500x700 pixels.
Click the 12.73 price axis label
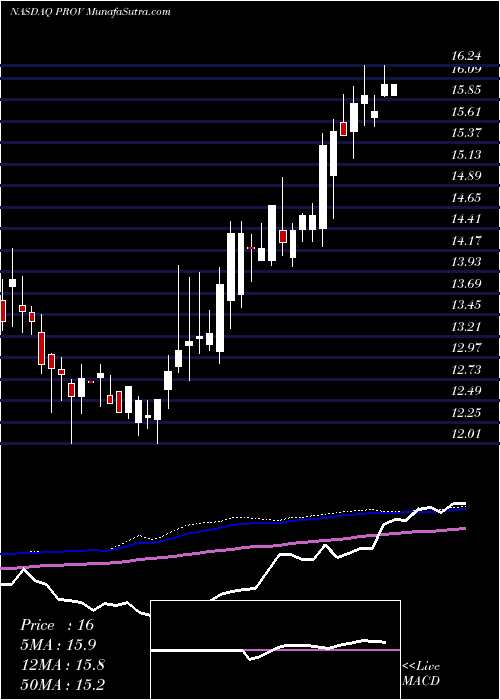[x=467, y=369]
